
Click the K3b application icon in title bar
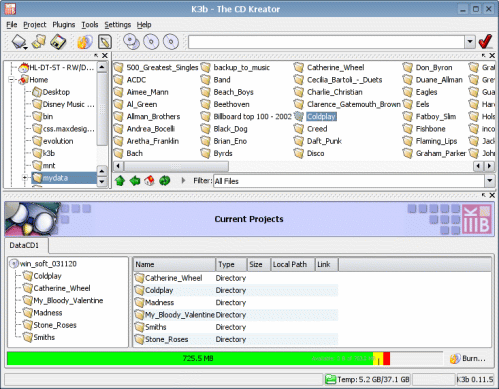coord(10,9)
